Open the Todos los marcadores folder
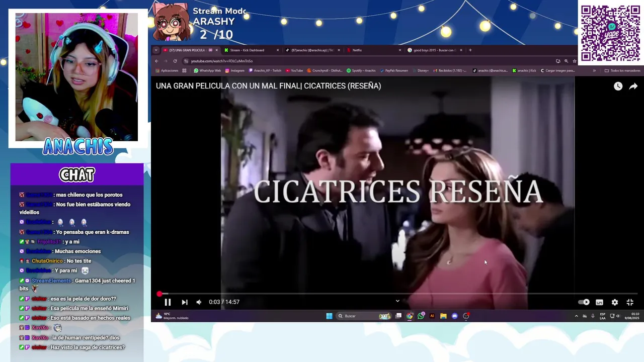Screen dimensions: 644x362 [x=622, y=71]
